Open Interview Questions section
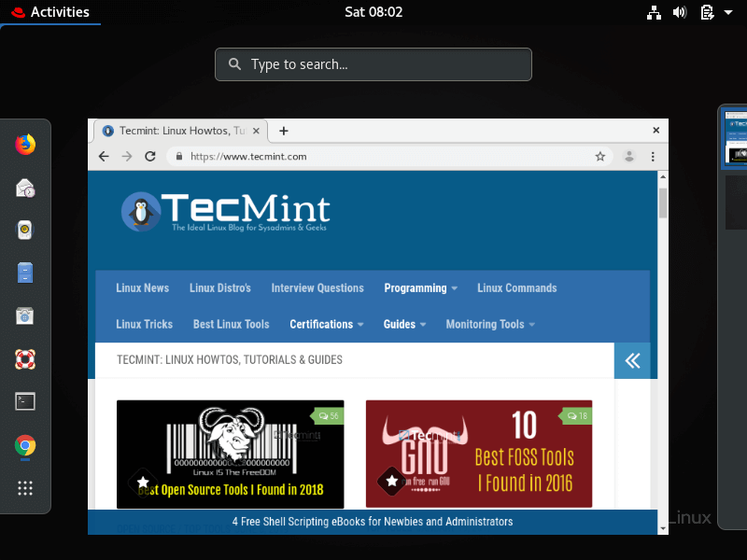747x560 pixels. [317, 288]
